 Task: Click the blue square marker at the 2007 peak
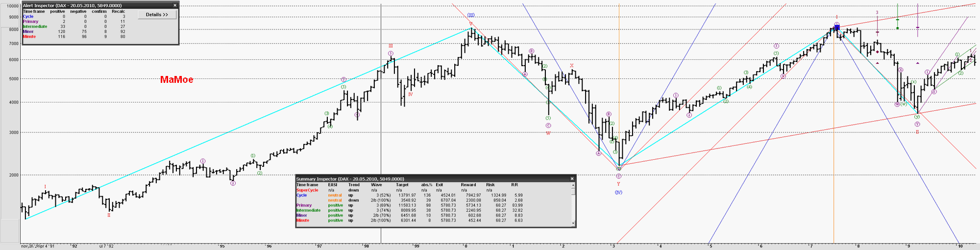coord(837,27)
